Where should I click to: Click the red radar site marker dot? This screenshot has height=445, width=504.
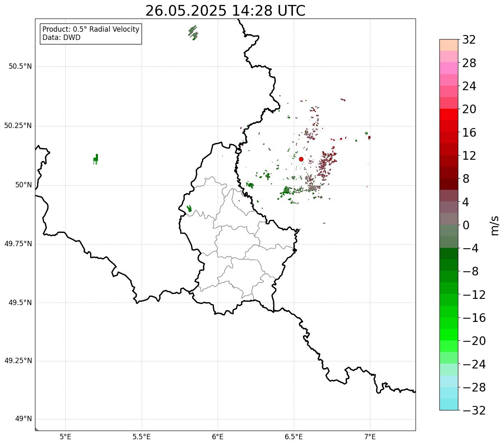[x=301, y=159]
